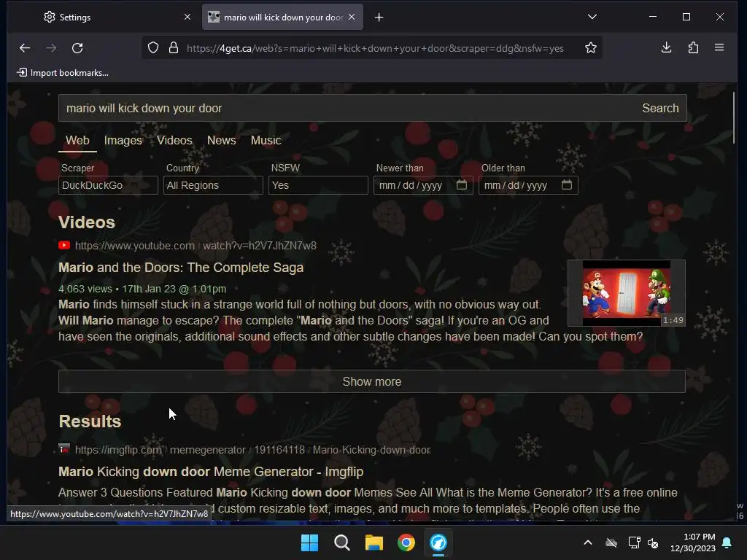Click the active browser taskbar icon
The width and height of the screenshot is (747, 560).
click(438, 542)
